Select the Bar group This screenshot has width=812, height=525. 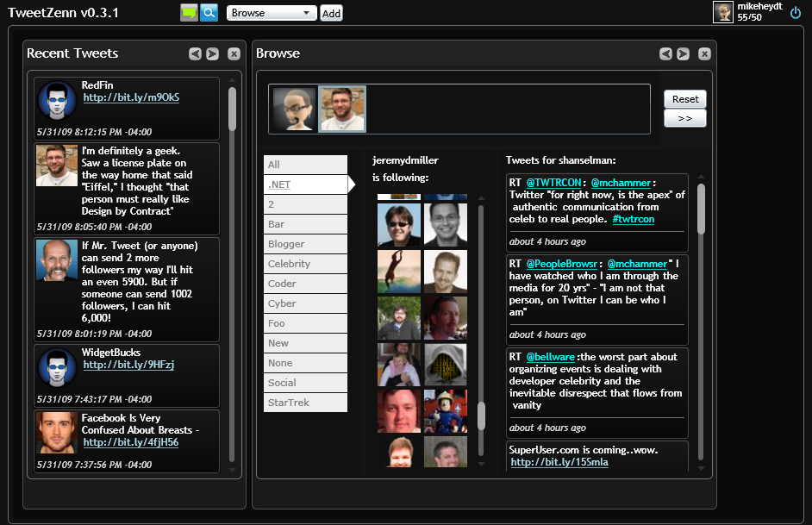tap(305, 224)
